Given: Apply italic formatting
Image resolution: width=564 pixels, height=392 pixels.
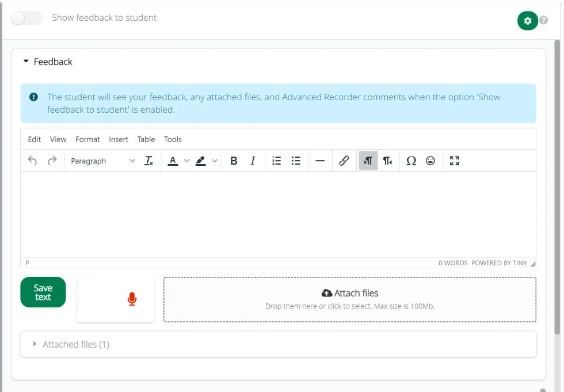Looking at the screenshot, I should pos(253,161).
